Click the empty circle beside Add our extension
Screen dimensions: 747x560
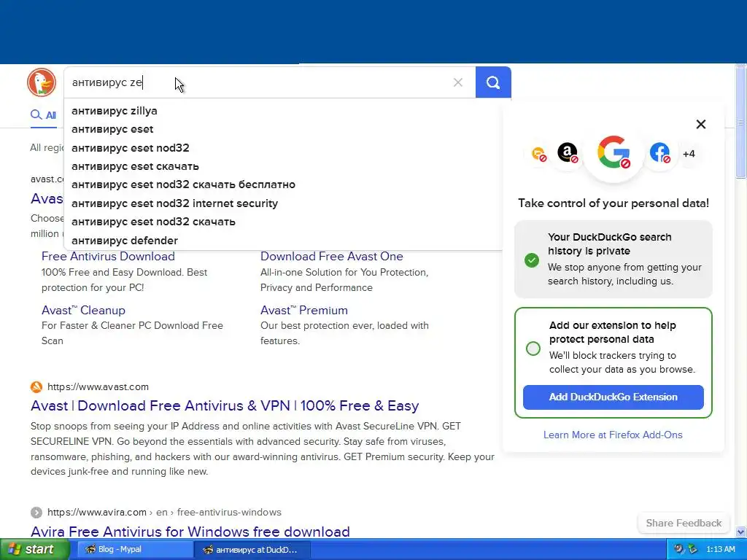click(x=533, y=348)
